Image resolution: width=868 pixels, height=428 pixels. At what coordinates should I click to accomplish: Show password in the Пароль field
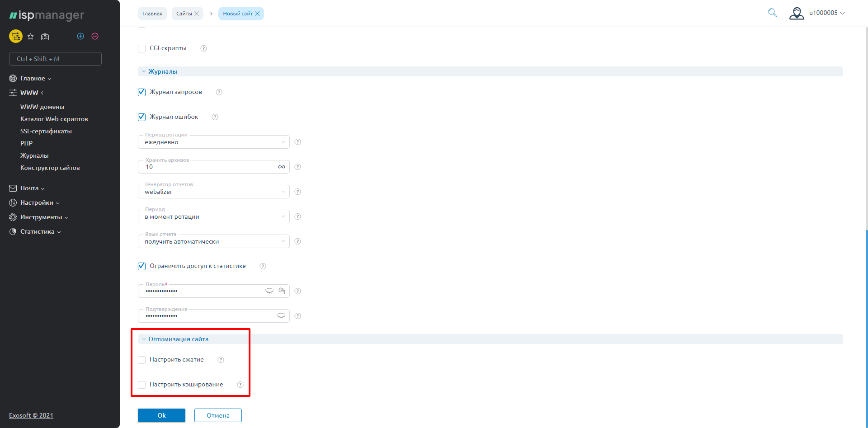click(x=269, y=291)
